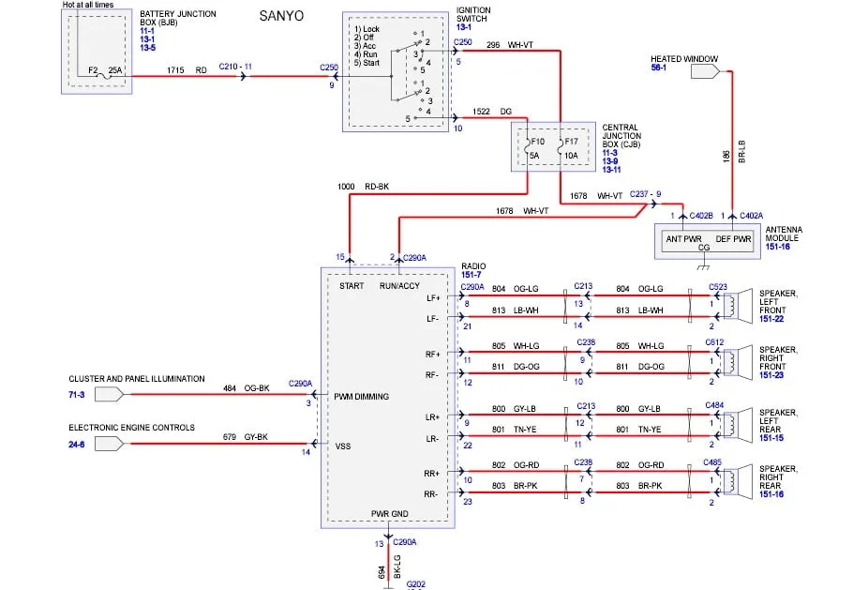This screenshot has width=868, height=590.
Task: Click the '296 WH-VT' wire label
Action: coord(510,45)
